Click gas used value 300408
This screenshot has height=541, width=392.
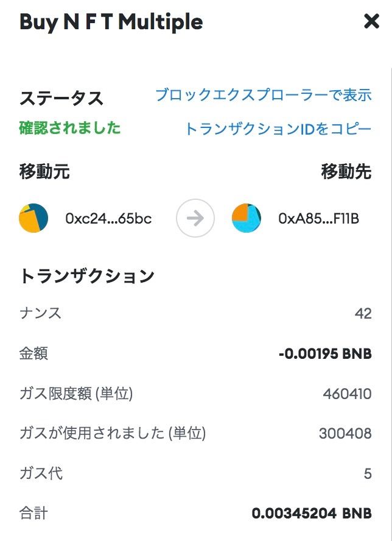point(345,434)
